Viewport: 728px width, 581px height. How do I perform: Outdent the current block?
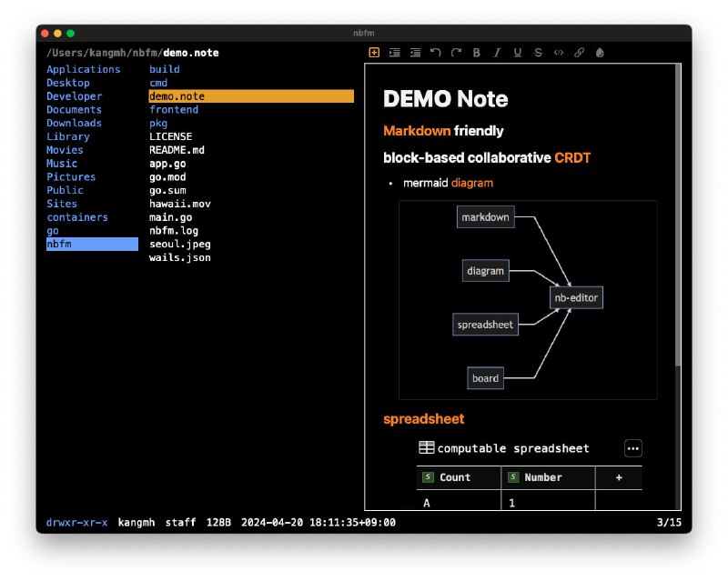click(415, 53)
